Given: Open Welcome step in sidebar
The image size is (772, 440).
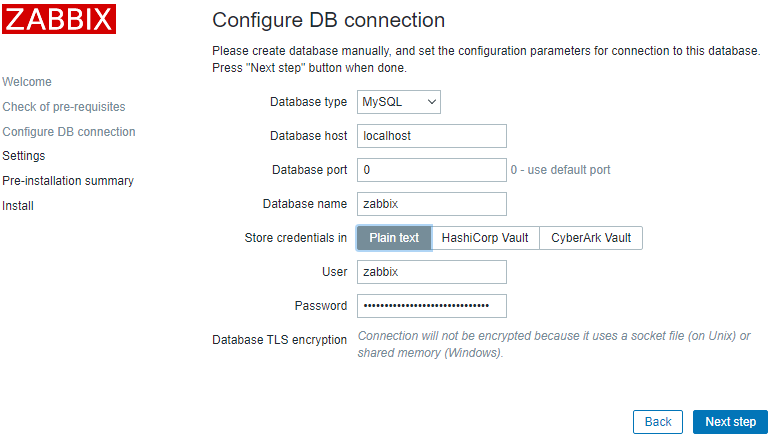Looking at the screenshot, I should 27,82.
